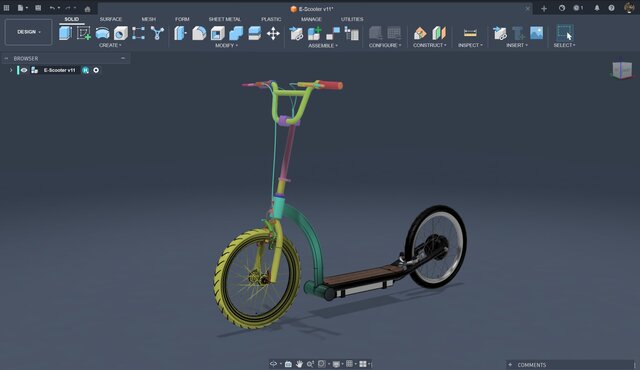Screen dimensions: 640x370
Task: Switch to the SURFACE tab
Action: pos(111,19)
